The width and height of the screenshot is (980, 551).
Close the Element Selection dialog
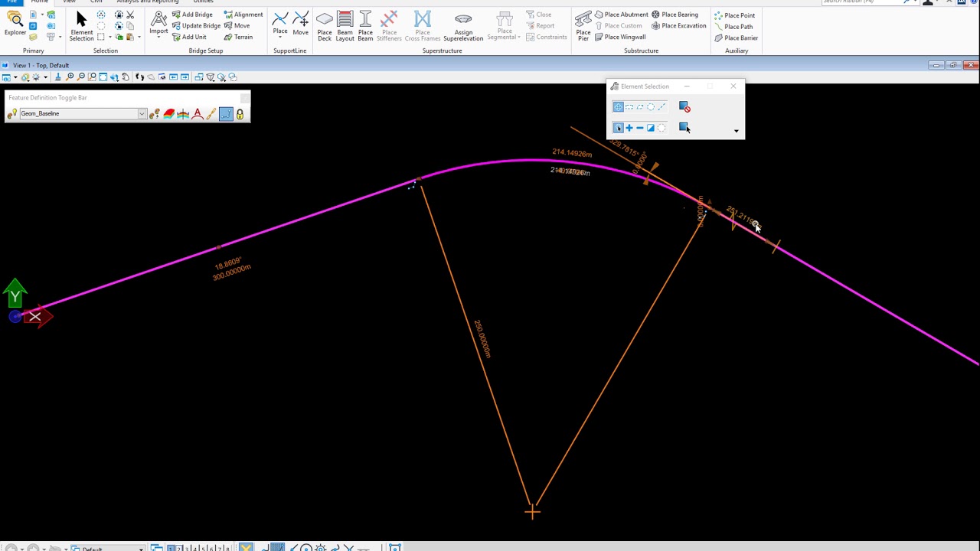[x=733, y=86]
